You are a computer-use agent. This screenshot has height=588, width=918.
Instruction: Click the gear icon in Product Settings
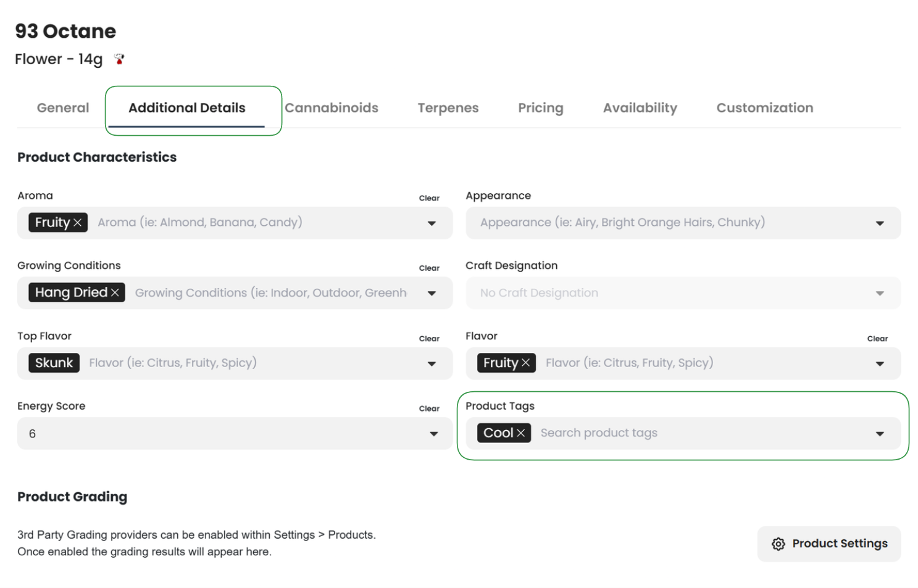tap(778, 544)
